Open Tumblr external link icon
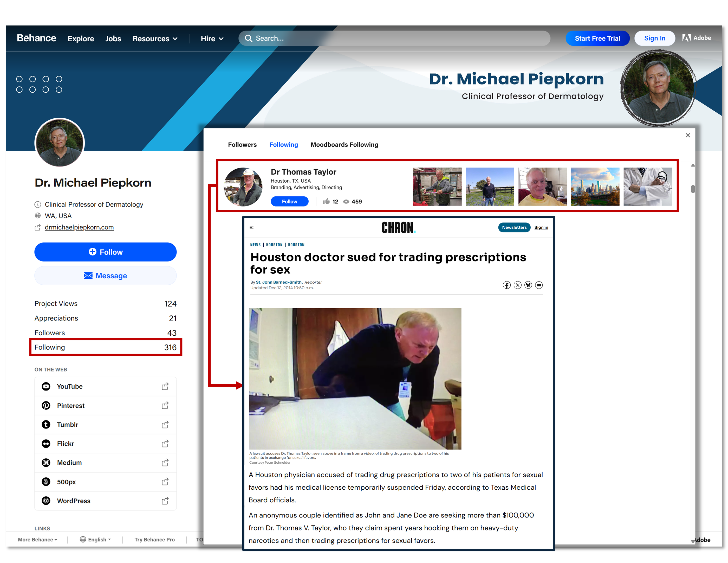728x563 pixels. 165,424
